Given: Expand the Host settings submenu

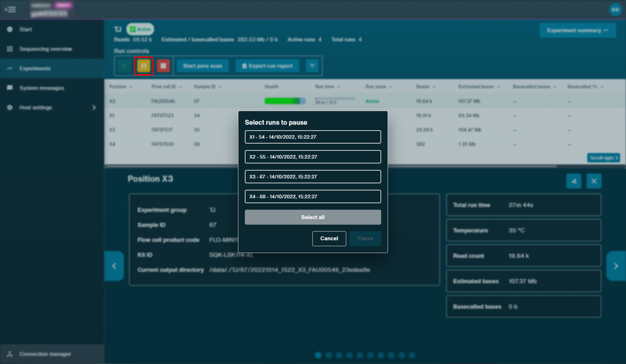Looking at the screenshot, I should [x=94, y=108].
